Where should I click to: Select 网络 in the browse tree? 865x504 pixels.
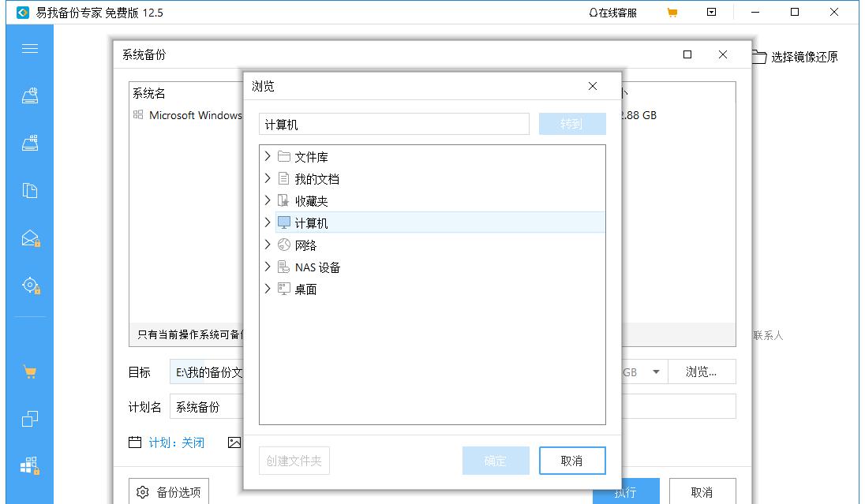tap(305, 245)
